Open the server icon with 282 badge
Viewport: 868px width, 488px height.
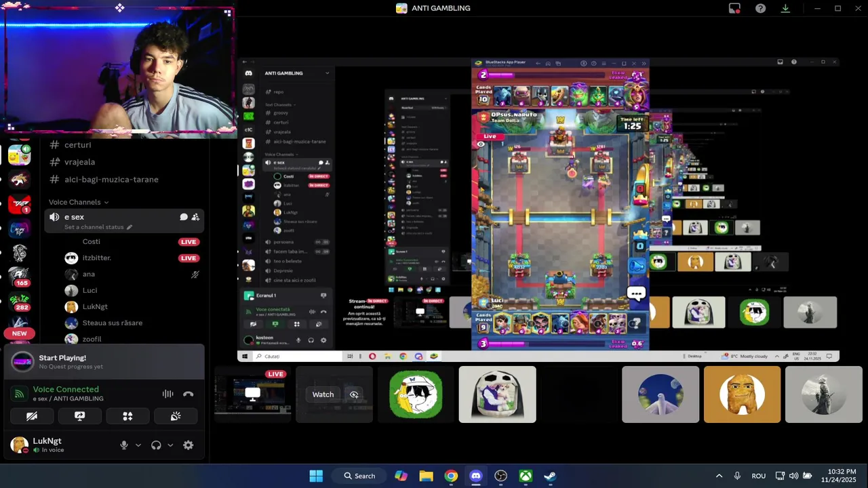pyautogui.click(x=19, y=301)
